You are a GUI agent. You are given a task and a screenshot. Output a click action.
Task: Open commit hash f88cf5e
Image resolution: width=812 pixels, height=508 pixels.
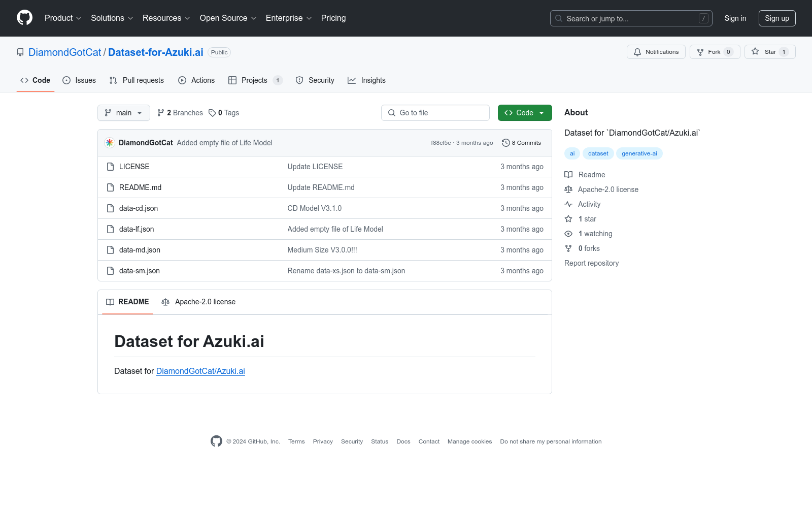point(441,143)
